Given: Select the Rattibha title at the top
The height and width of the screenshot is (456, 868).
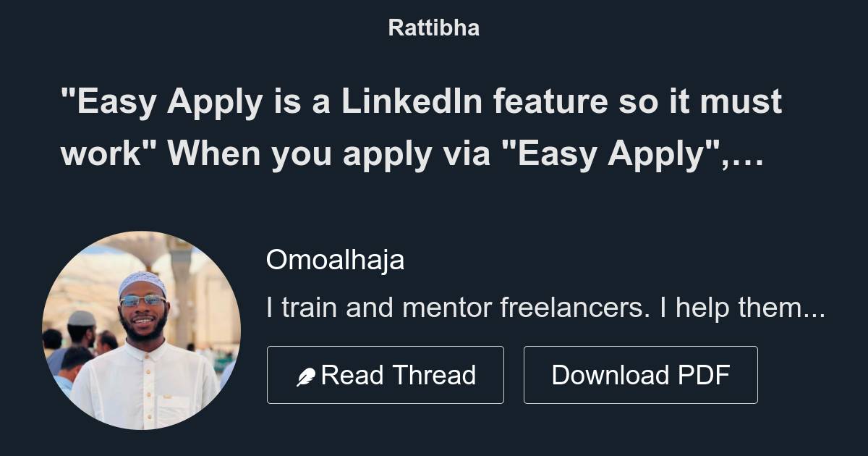Looking at the screenshot, I should (x=433, y=28).
